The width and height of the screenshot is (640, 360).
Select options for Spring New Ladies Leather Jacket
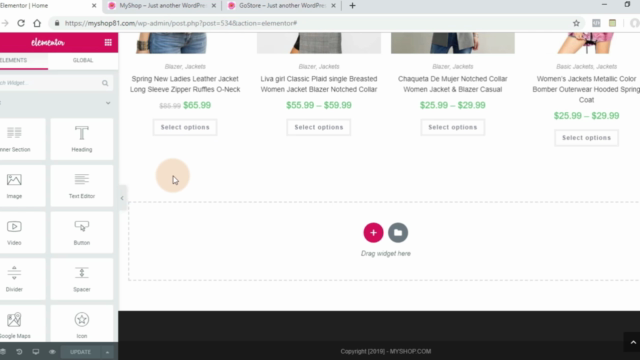point(185,127)
